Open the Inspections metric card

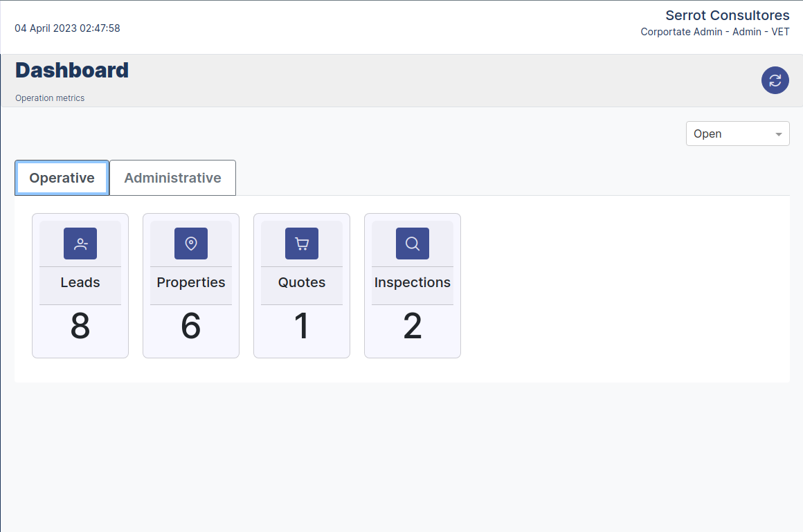point(412,285)
